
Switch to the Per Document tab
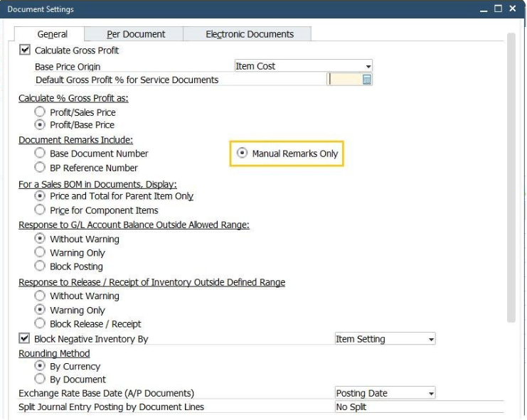click(x=136, y=34)
